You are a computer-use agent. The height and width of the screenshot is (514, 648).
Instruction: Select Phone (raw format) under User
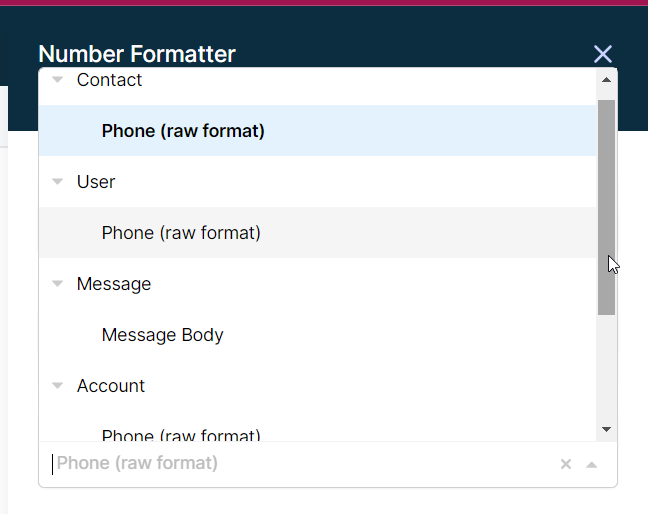tap(317, 233)
